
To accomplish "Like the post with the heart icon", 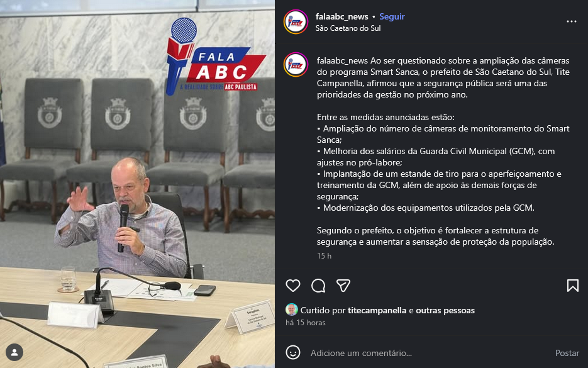I will pos(293,286).
